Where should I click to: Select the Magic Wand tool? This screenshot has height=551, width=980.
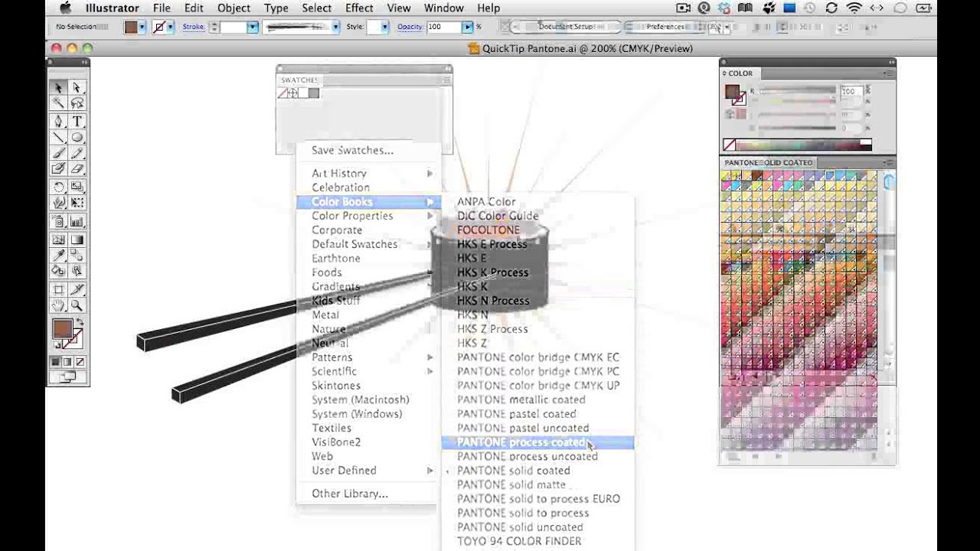pyautogui.click(x=59, y=103)
